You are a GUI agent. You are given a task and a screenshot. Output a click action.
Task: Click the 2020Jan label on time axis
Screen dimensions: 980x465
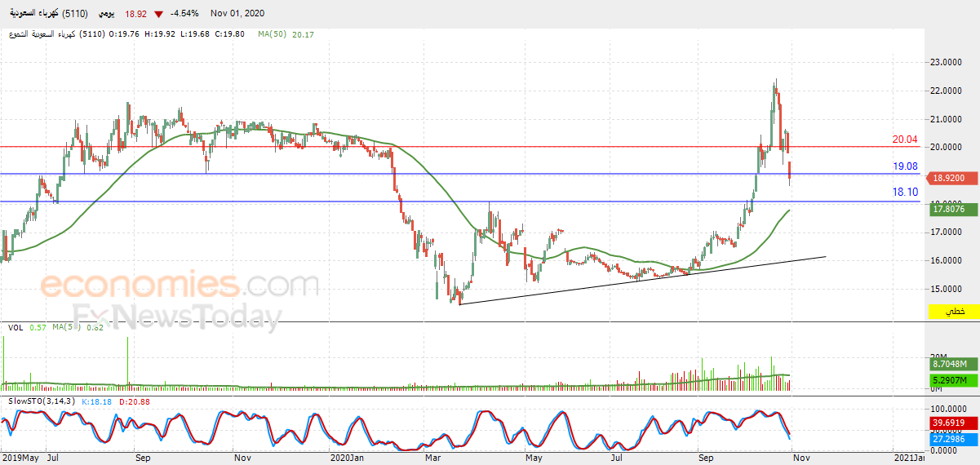tap(346, 458)
